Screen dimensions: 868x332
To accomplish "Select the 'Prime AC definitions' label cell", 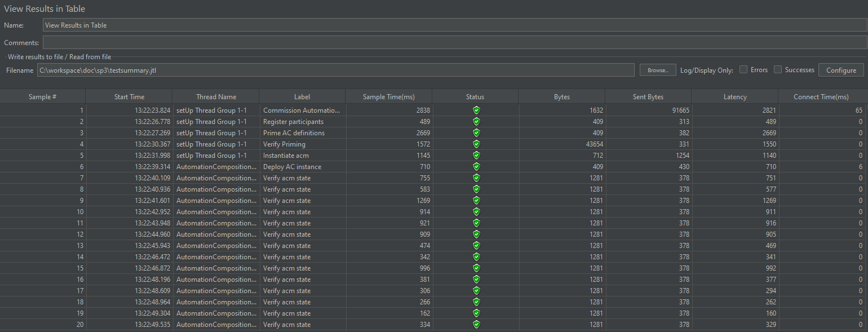I will pos(302,133).
